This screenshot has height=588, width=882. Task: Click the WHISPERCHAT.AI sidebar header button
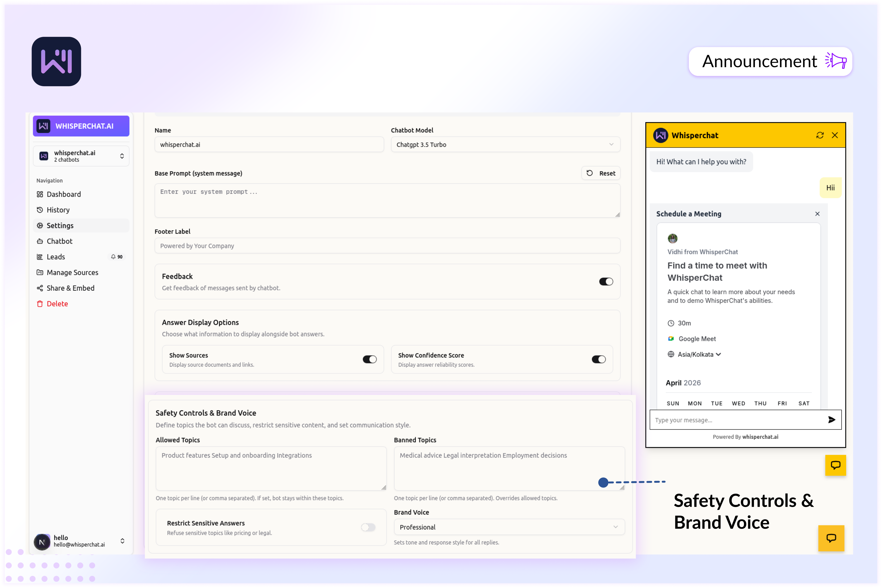click(81, 126)
